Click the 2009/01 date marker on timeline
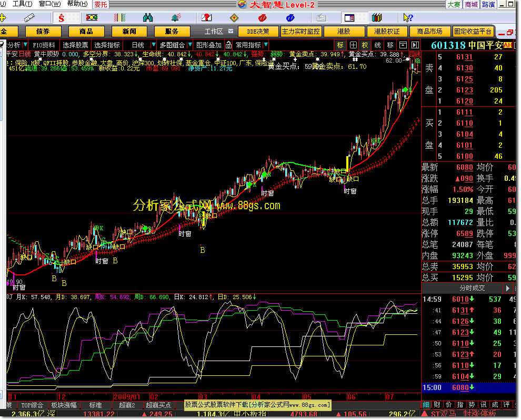 click(x=127, y=397)
